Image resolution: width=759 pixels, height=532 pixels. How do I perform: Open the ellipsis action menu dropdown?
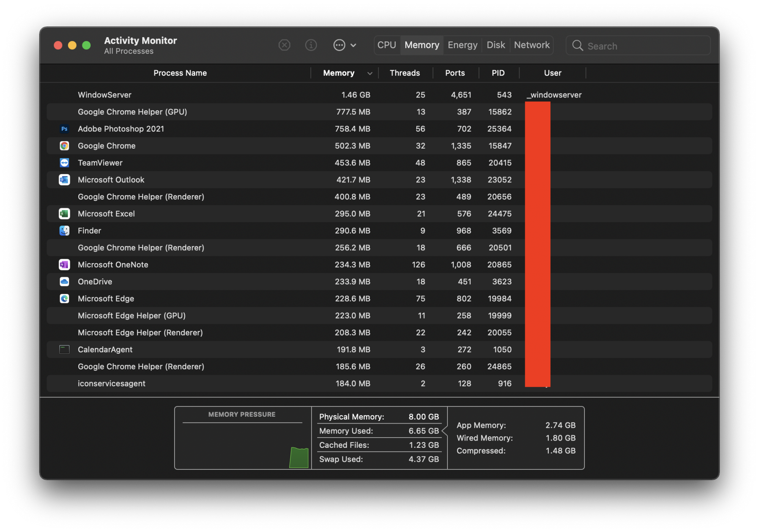coord(345,45)
